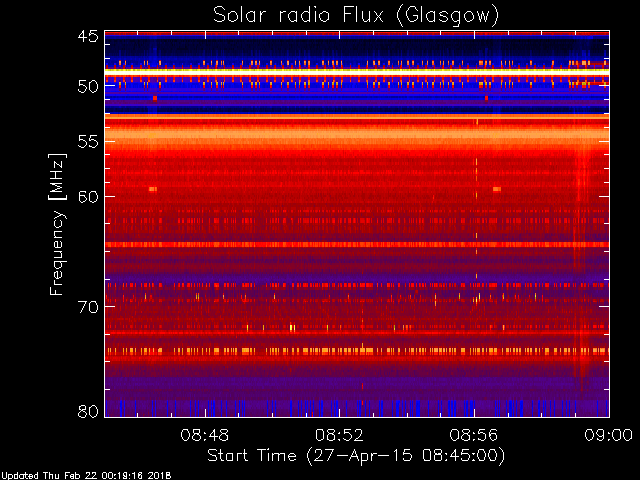640x480 pixels.
Task: Click the "08:56" time tick label
Action: (x=473, y=435)
